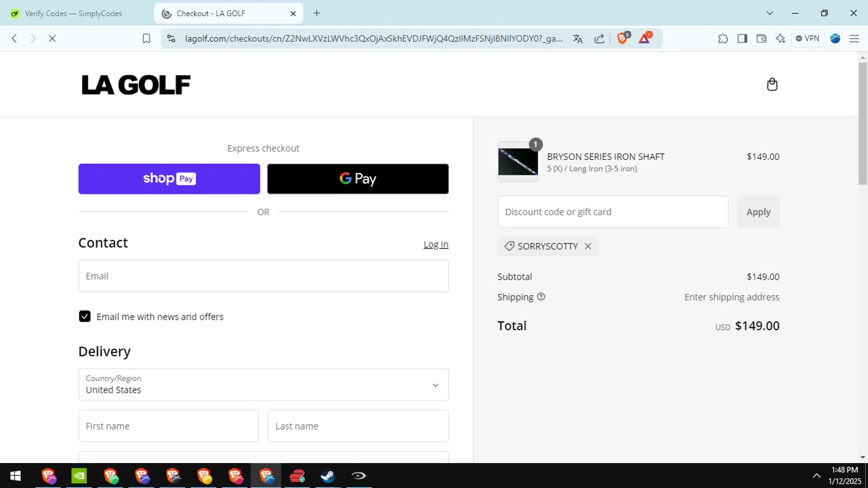The width and height of the screenshot is (868, 488).
Task: Click the LA GOLF logo
Action: [136, 85]
